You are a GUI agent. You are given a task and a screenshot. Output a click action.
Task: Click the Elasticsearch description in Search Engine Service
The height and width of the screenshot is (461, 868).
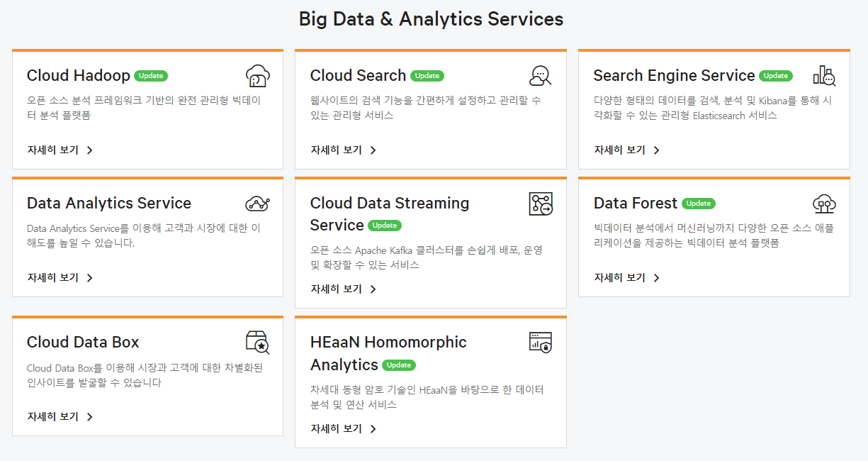713,108
